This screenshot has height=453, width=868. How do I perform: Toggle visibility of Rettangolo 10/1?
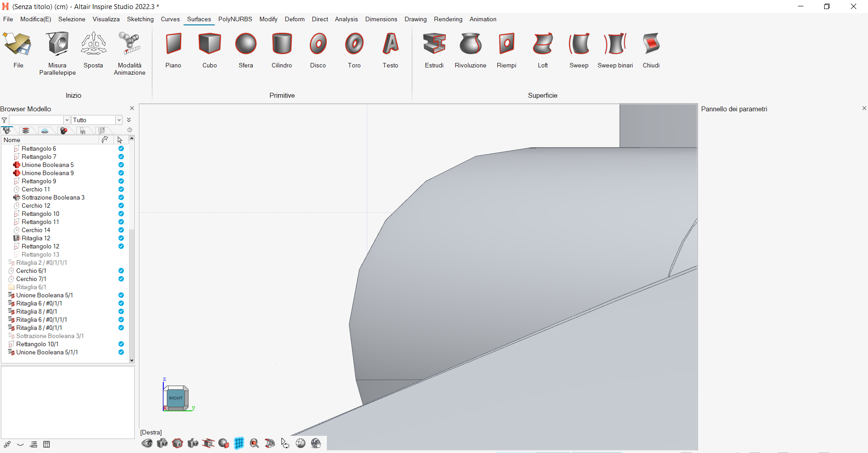pos(121,344)
